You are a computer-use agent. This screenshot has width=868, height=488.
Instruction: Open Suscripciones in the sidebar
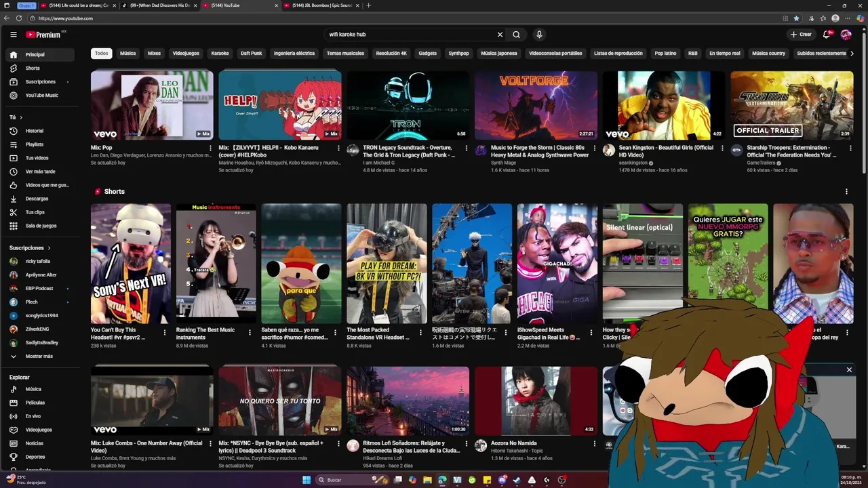click(x=40, y=81)
